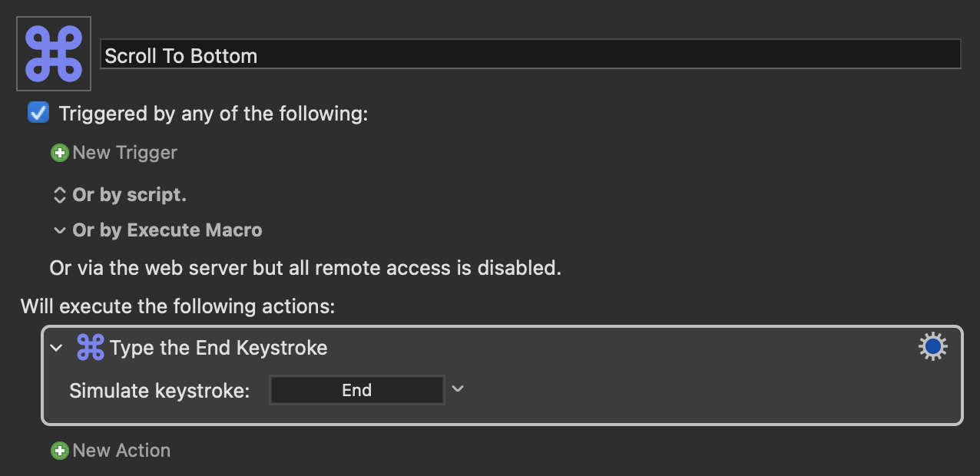Click the web server remote access disabled text
980x476 pixels.
click(306, 268)
